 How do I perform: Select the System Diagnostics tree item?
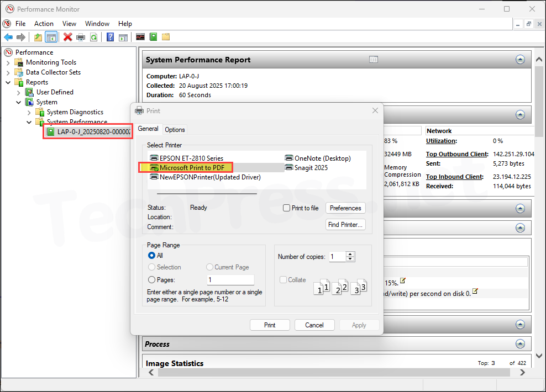(x=75, y=112)
